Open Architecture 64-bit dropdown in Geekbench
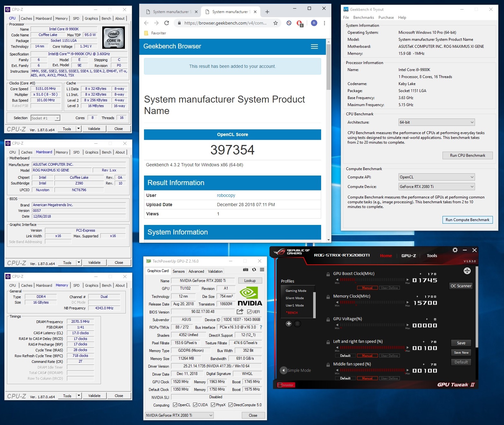The image size is (504, 425). (x=437, y=122)
